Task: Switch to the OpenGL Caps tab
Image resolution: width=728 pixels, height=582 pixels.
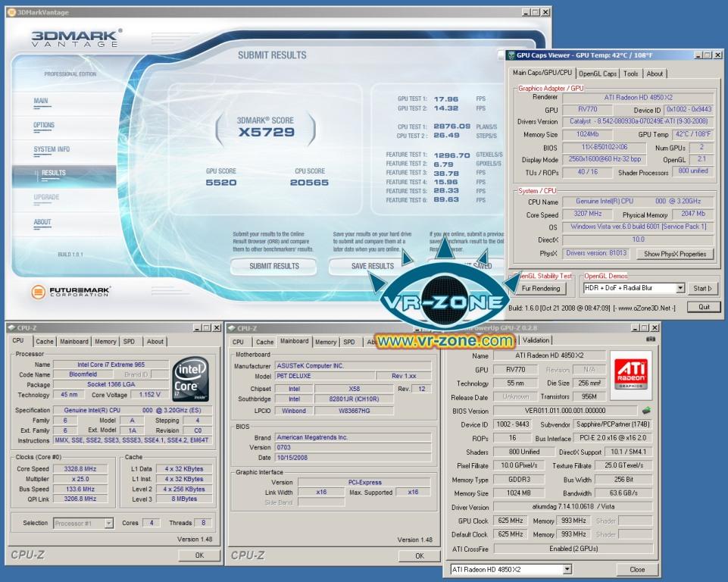Action: click(598, 74)
